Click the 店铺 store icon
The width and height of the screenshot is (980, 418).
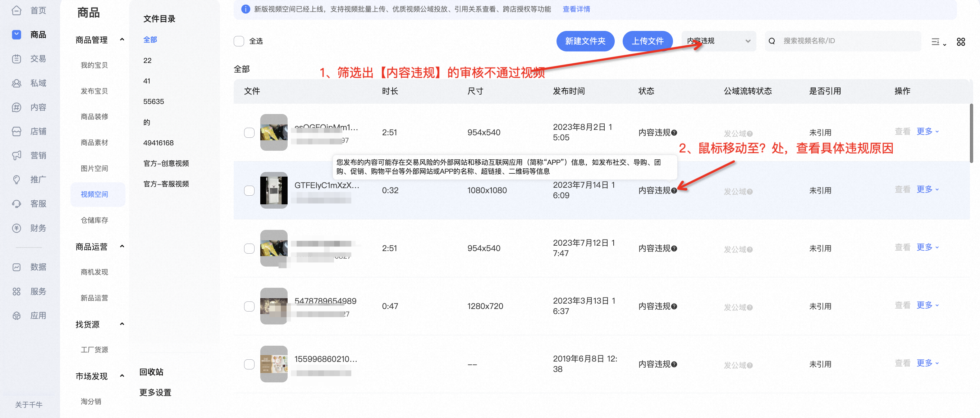(17, 131)
